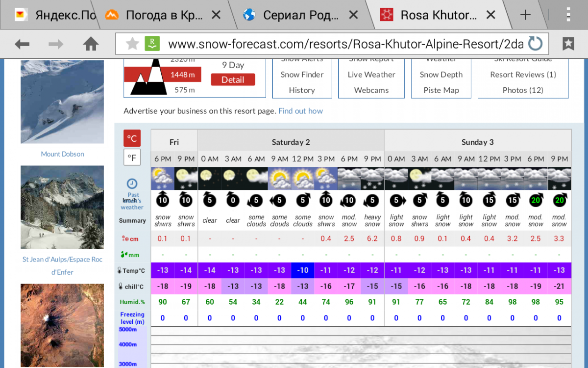Click the Friday 9 PM wind icon showing 10
Screen dimensions: 588x368
[186, 200]
